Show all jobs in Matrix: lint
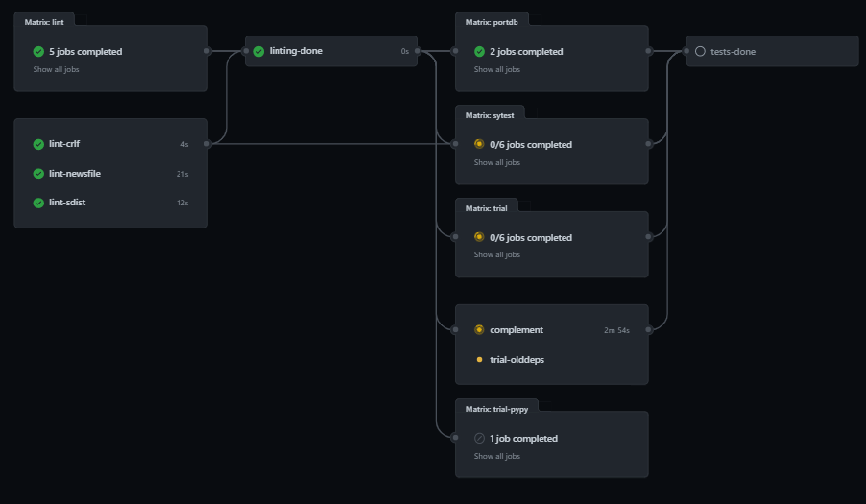The height and width of the screenshot is (504, 866). pyautogui.click(x=56, y=69)
